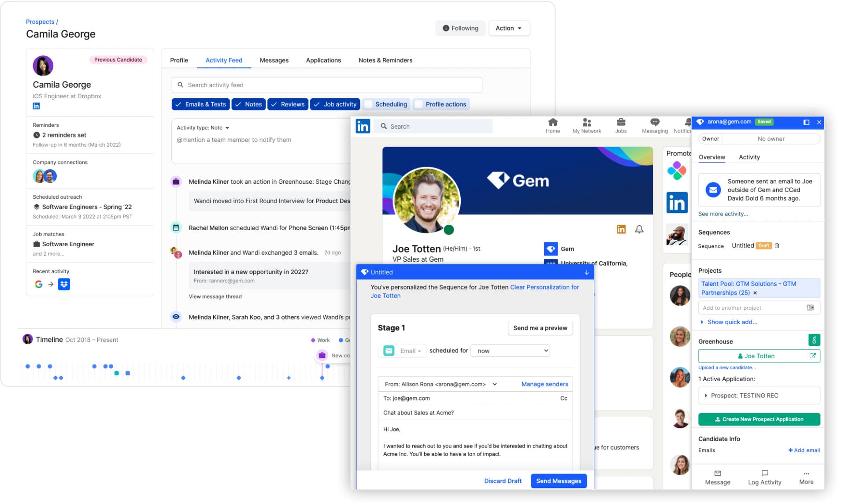Open the Activity tab in Gem sidebar
This screenshot has width=841, height=504.
tap(749, 157)
